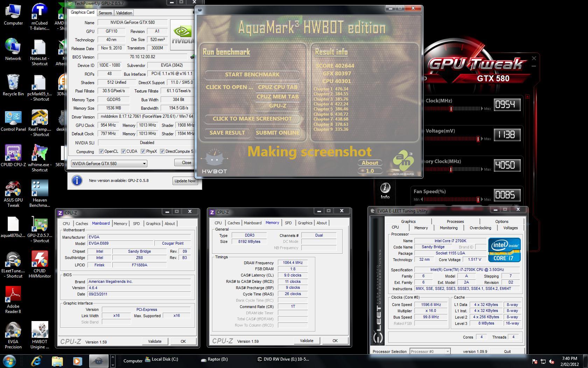
Task: Click the GPU-Z Close button
Action: pos(186,163)
